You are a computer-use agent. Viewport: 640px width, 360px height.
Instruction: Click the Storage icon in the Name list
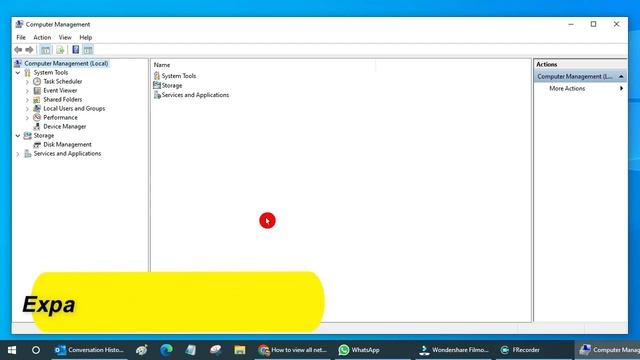(157, 85)
